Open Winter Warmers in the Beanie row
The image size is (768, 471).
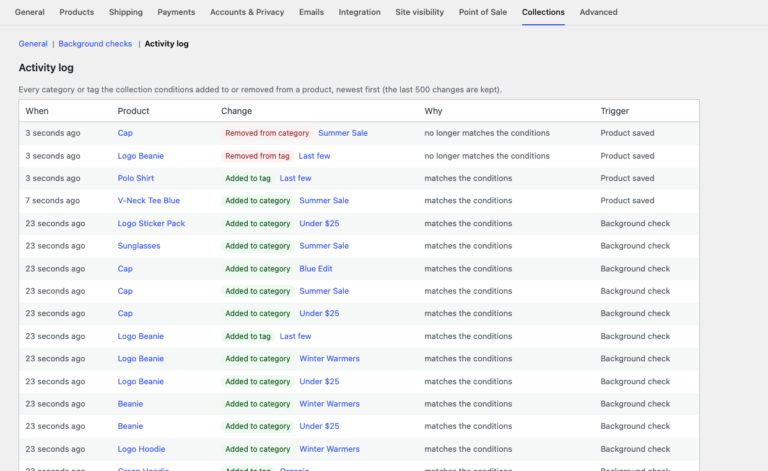coord(329,404)
